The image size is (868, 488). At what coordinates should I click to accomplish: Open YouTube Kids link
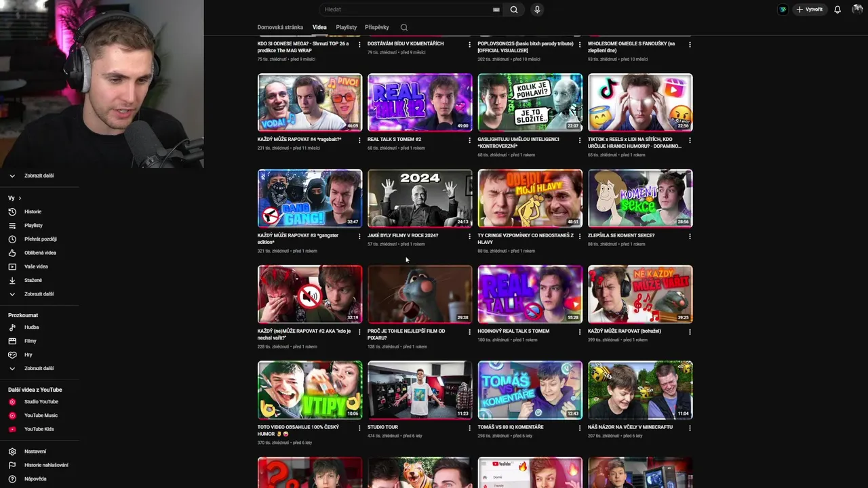click(x=39, y=429)
